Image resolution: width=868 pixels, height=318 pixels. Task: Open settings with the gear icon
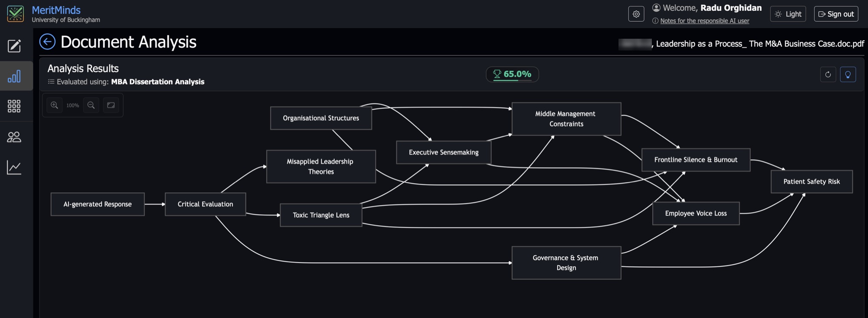[x=636, y=14]
